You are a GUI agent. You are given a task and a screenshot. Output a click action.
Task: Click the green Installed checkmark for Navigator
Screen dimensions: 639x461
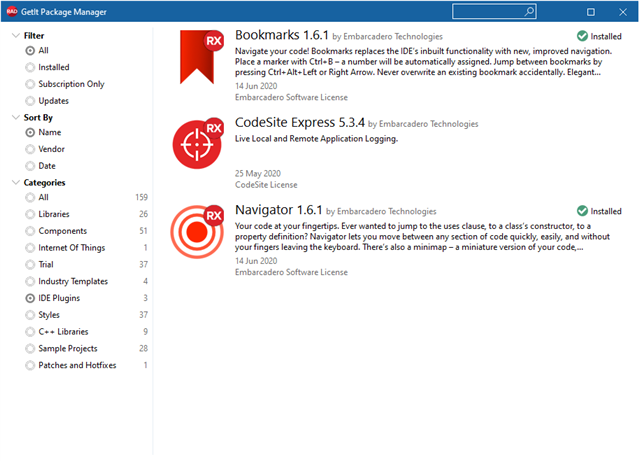click(x=582, y=211)
